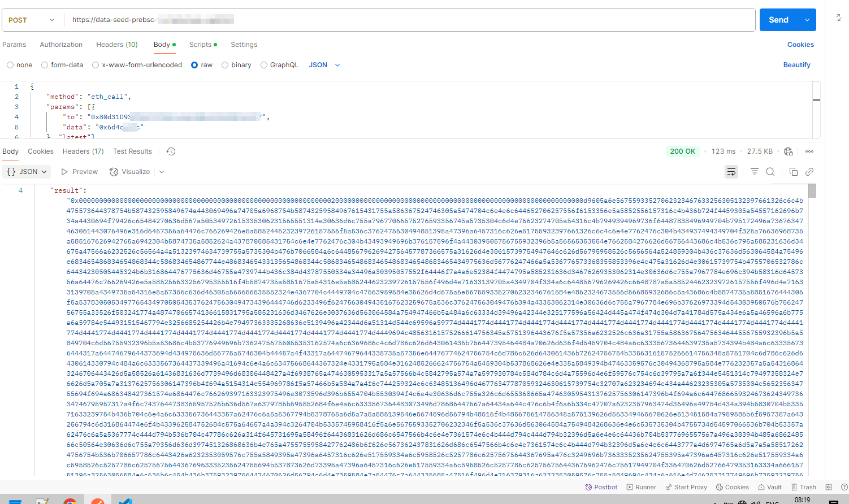Switch to the Authorization tab
The width and height of the screenshot is (849, 504).
pyautogui.click(x=61, y=45)
